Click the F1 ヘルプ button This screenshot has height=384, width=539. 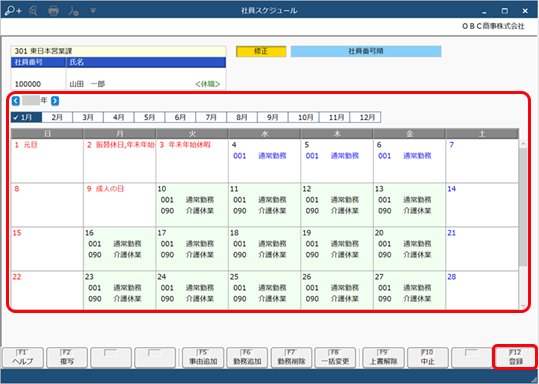click(23, 358)
